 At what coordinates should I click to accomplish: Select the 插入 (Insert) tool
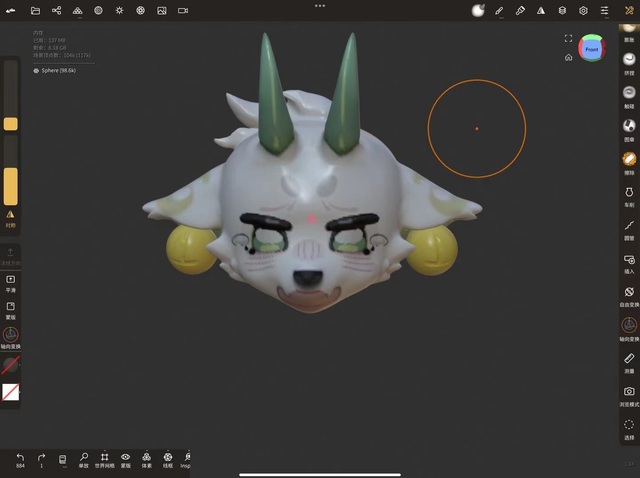[629, 260]
